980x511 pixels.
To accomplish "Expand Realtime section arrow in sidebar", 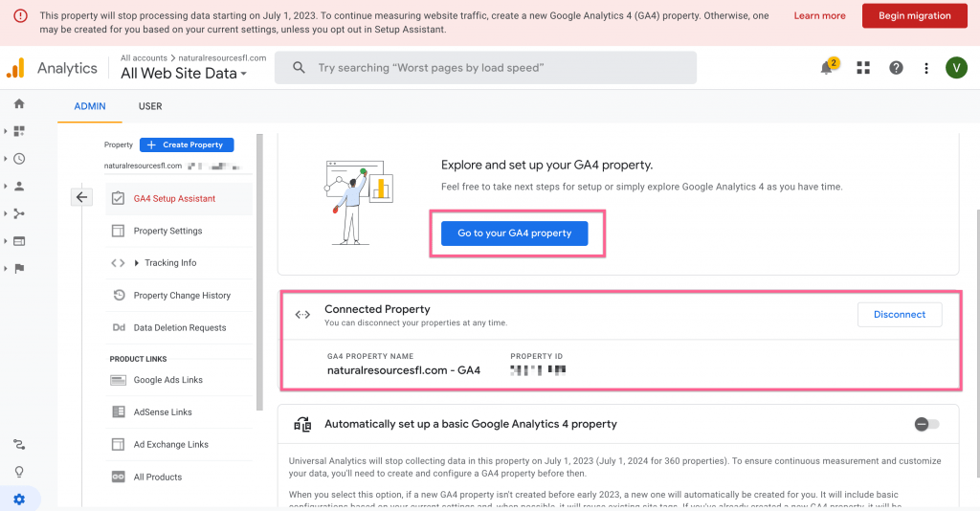I will click(6, 159).
